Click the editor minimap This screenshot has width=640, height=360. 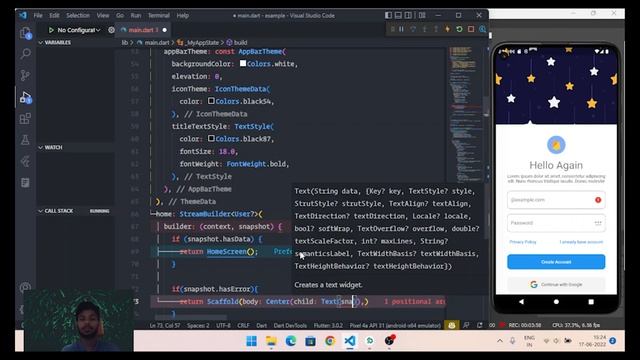coord(465,114)
